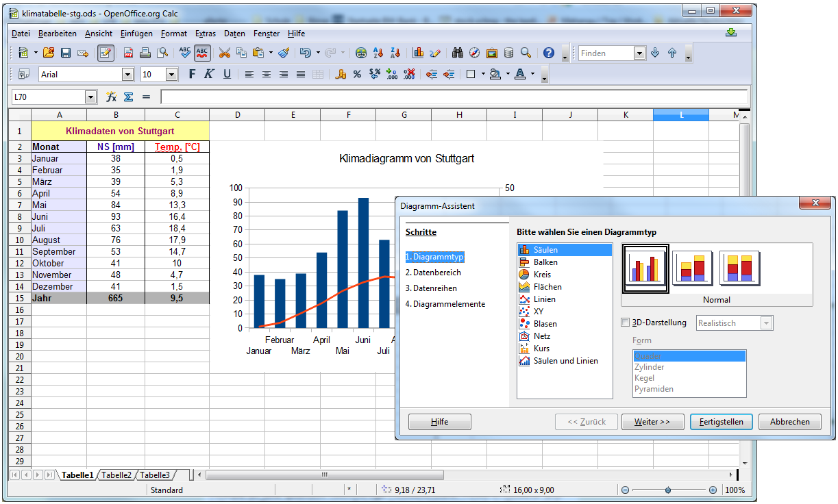Enable the 3D-Darstellung checkbox
Viewport: 838px width, 504px height.
tap(624, 323)
